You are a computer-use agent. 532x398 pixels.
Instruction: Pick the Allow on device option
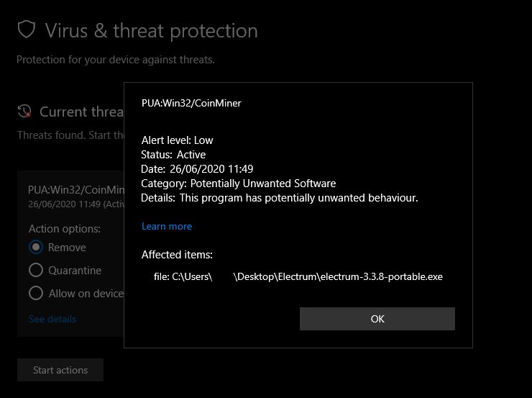coord(36,293)
